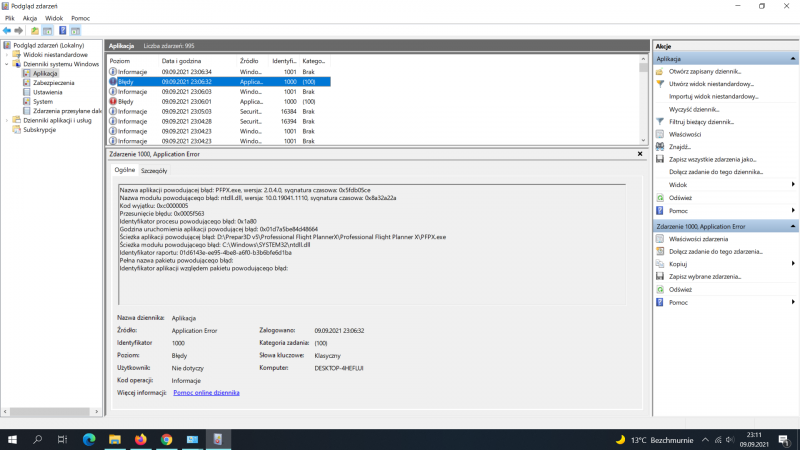Screen dimensions: 800x450
Task: Open Google Chrome from the taskbar
Action: point(166,439)
